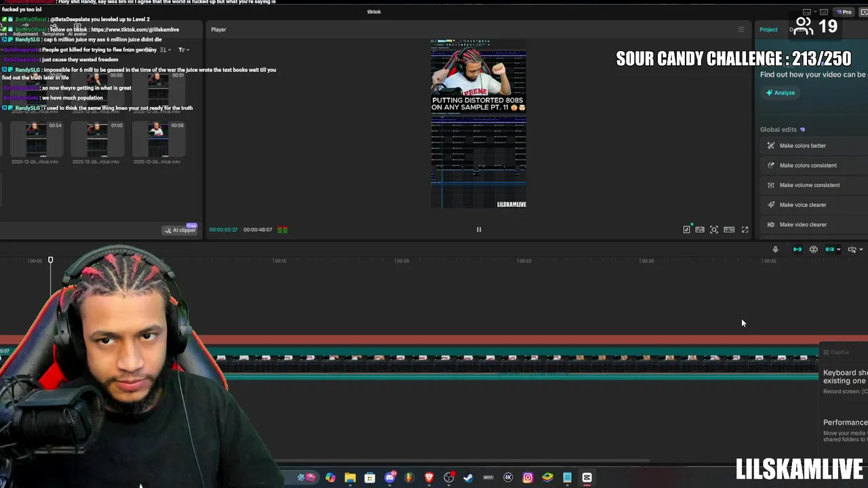
Task: Toggle main track magnet
Action: [x=797, y=249]
